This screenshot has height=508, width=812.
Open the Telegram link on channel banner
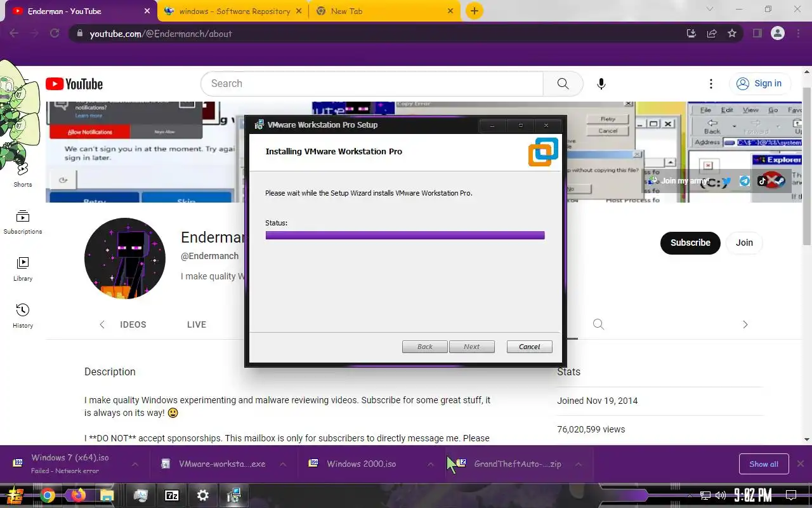(x=745, y=181)
